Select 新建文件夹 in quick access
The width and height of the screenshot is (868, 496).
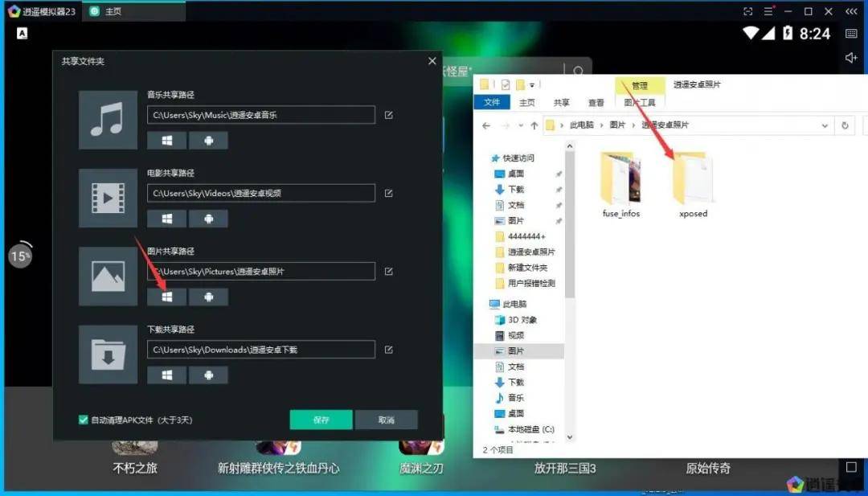click(x=521, y=268)
